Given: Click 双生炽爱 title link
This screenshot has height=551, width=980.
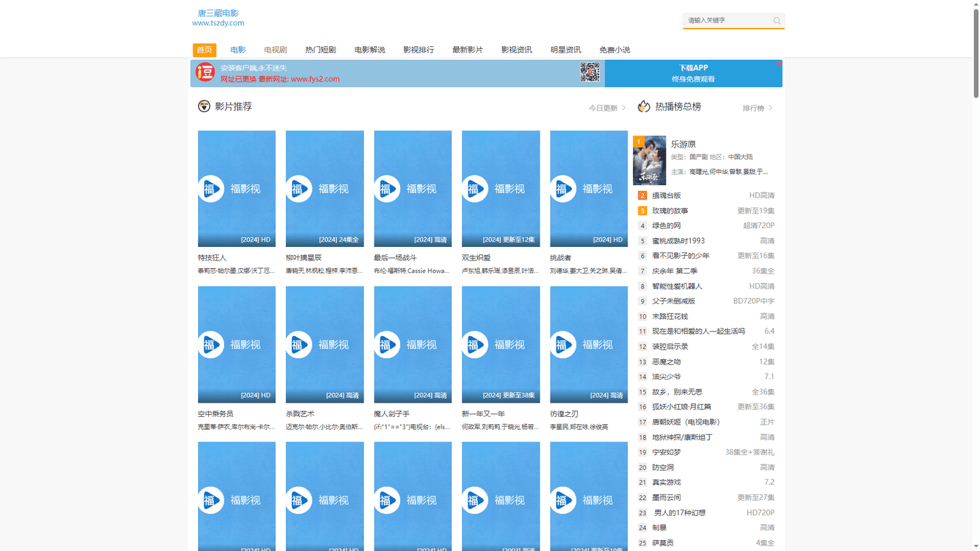Looking at the screenshot, I should coord(476,258).
